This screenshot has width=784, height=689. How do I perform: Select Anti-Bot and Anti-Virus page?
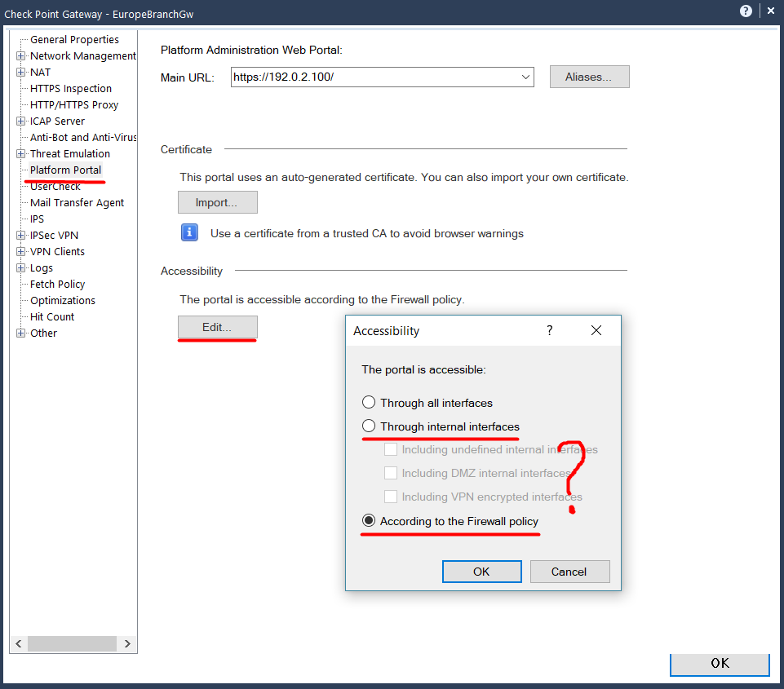pyautogui.click(x=83, y=138)
